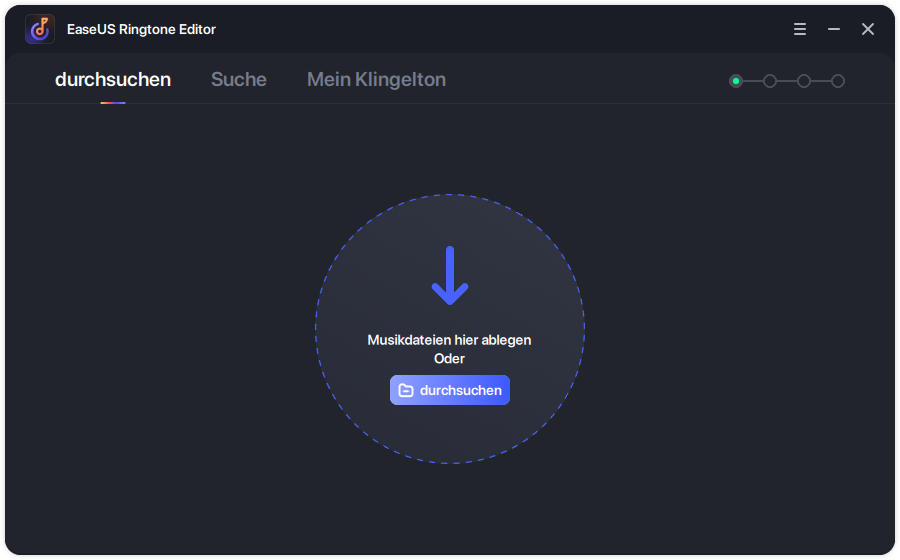Click the 'Oder' label in drop zone
Image resolution: width=900 pixels, height=560 pixels.
449,358
